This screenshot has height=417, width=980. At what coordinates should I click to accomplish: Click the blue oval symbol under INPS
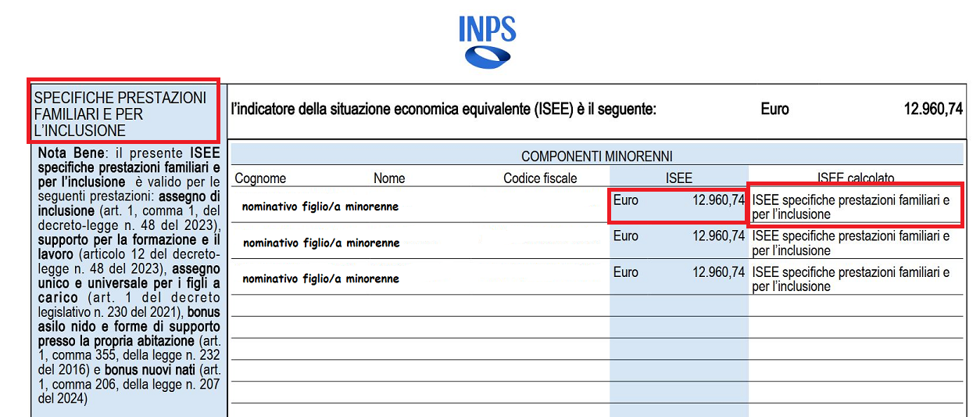[488, 56]
